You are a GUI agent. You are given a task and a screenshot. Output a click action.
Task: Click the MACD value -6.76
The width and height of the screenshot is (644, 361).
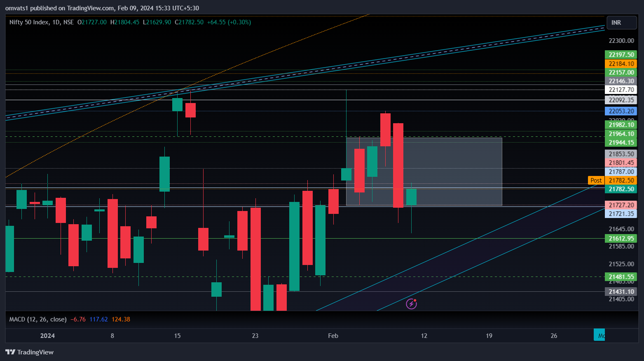pos(78,319)
